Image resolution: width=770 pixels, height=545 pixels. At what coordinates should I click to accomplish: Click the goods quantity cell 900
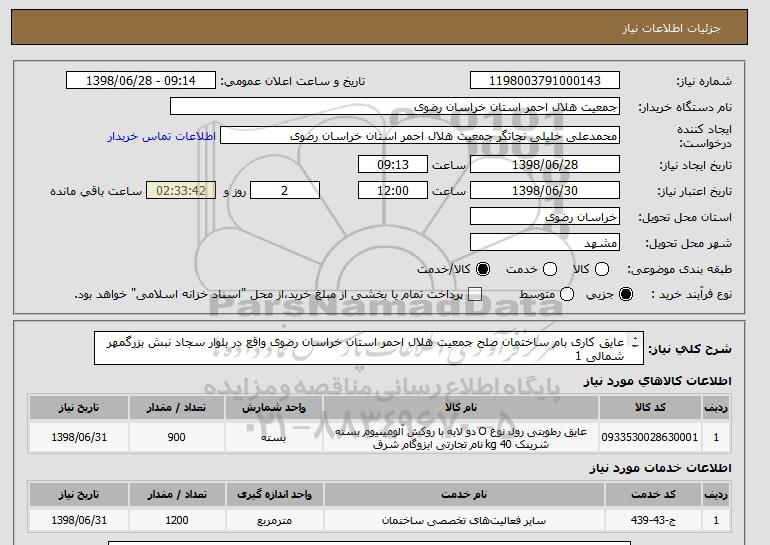tap(176, 437)
